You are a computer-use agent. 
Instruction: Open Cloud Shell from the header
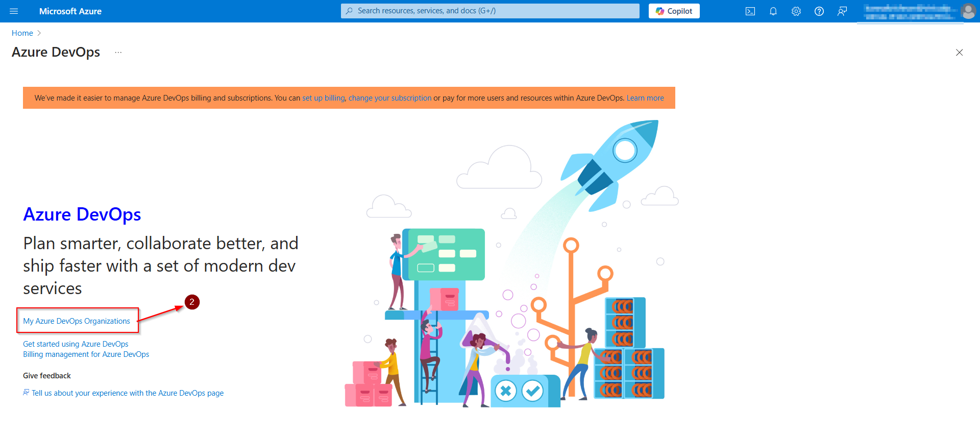[x=750, y=11]
